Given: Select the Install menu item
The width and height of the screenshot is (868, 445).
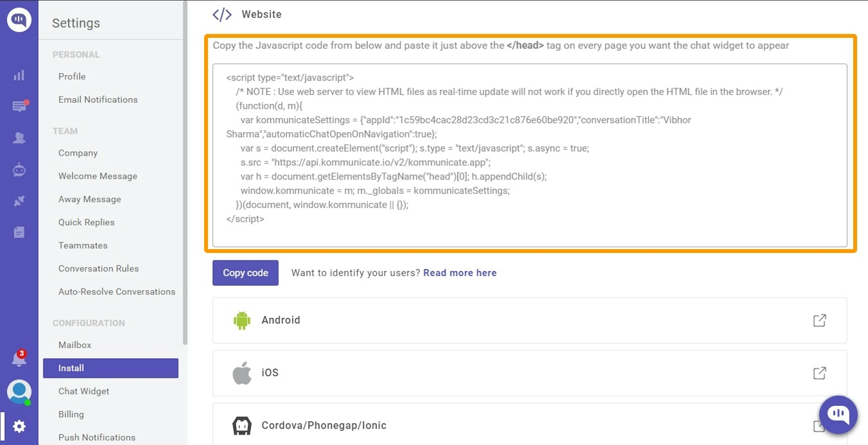Looking at the screenshot, I should pyautogui.click(x=111, y=368).
